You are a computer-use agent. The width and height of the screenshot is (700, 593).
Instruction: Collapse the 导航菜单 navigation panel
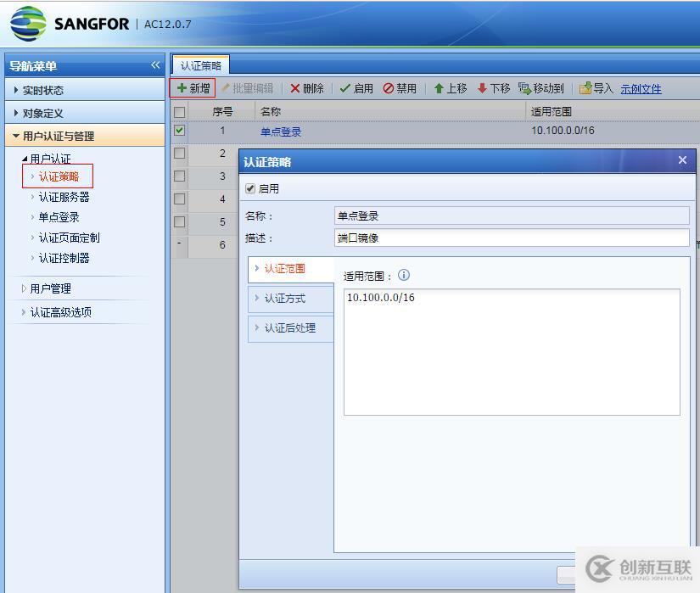click(155, 64)
